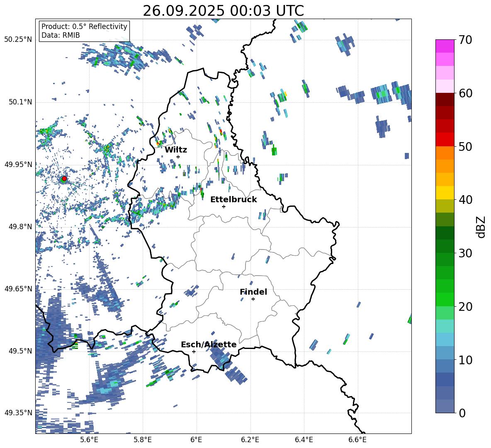Viewport: 491px width, 448px height.
Task: Click the 49.35°N latitude tick label
Action: coord(18,413)
